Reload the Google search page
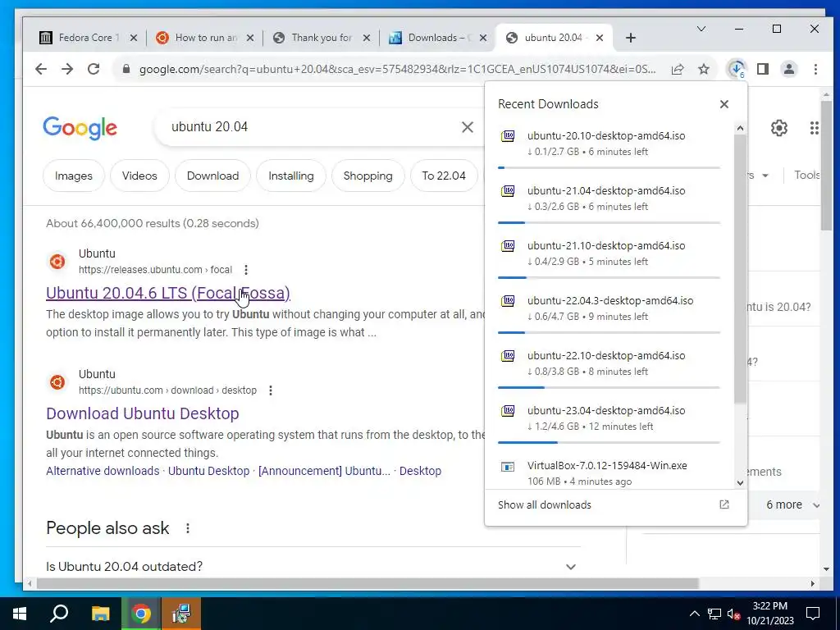Viewport: 840px width, 630px height. (94, 69)
